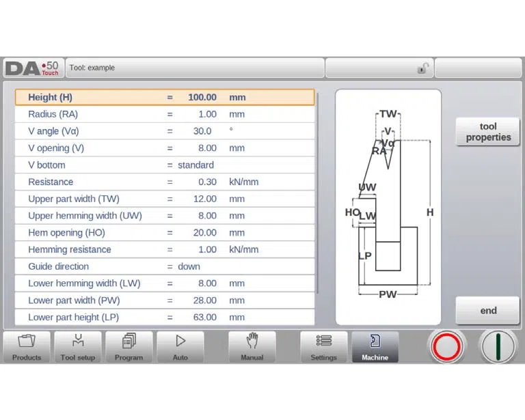Screen dimensions: 525x420
Task: Open the Products folder icon
Action: (27, 340)
